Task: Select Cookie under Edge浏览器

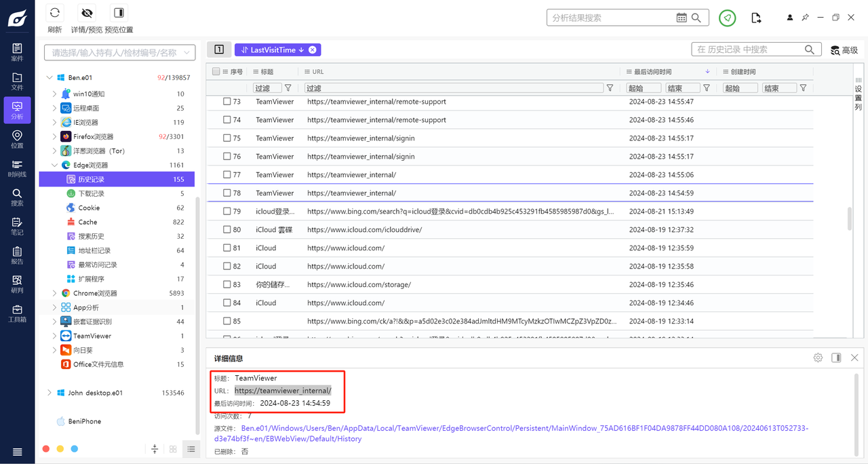Action: click(x=117, y=208)
